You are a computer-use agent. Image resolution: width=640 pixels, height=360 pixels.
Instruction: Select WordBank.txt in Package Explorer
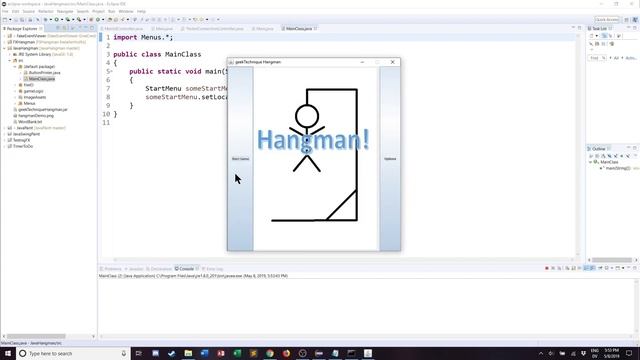(30, 122)
